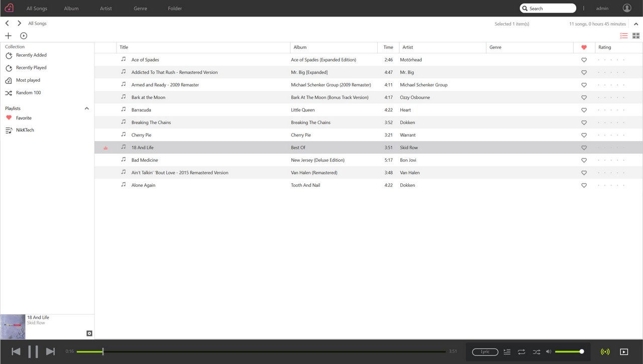Sort by favorite heart column header

point(584,47)
